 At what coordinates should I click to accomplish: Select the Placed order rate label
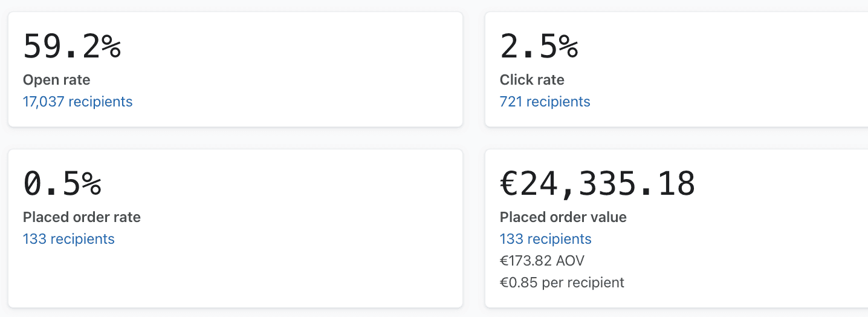tap(82, 217)
